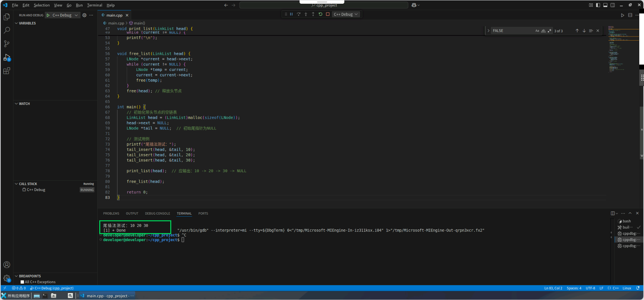The image size is (644, 300).
Task: Open the Extensions view
Action: [x=7, y=71]
